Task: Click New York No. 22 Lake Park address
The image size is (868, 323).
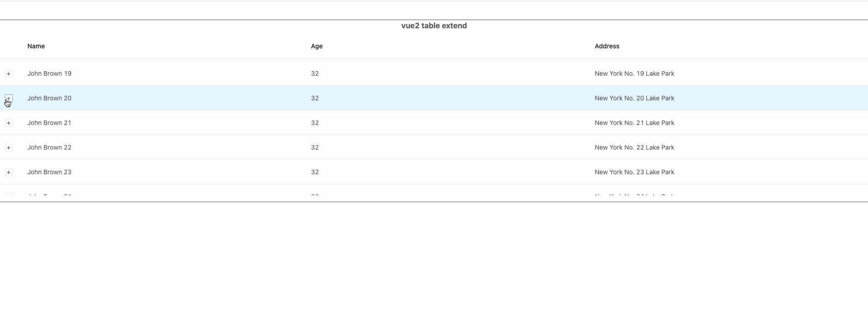Action: (634, 147)
